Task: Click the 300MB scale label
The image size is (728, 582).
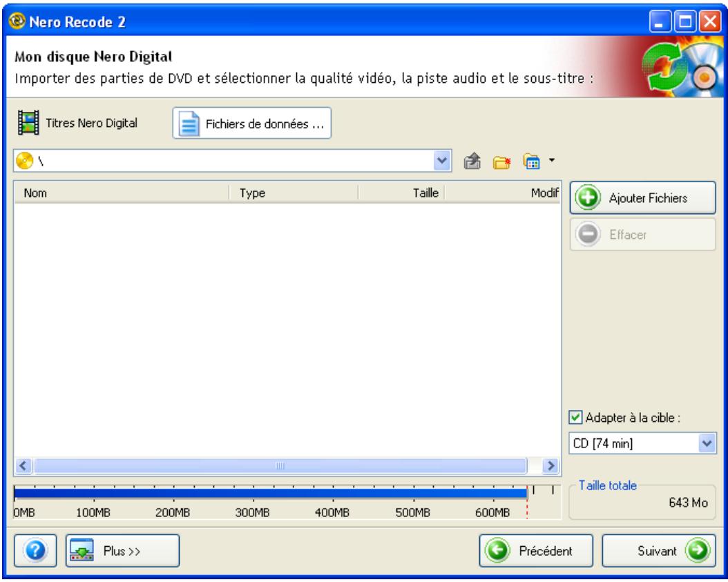Action: 253,512
